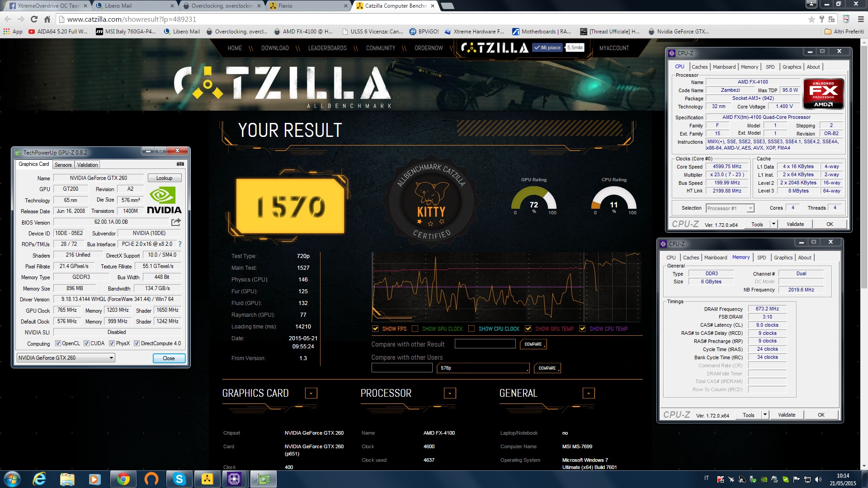Toggle the PhysX checkbox in GPU-Z
Screen dimensions: 868x488
[x=112, y=343]
